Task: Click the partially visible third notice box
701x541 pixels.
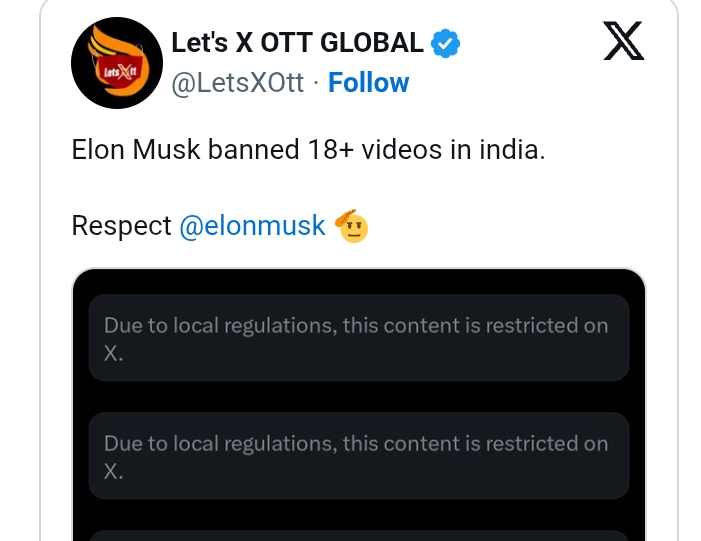Action: click(x=358, y=535)
